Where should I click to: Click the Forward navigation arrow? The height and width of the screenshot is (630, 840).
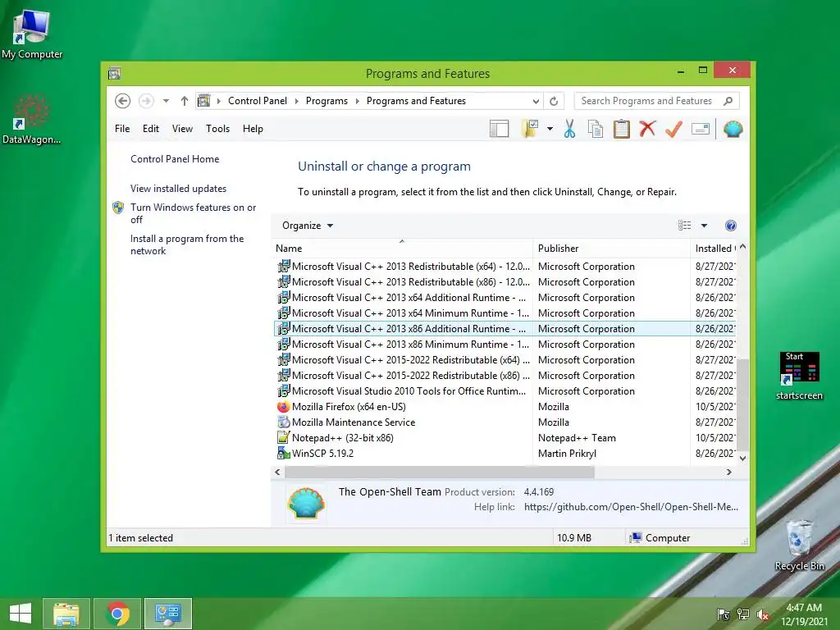pyautogui.click(x=146, y=101)
